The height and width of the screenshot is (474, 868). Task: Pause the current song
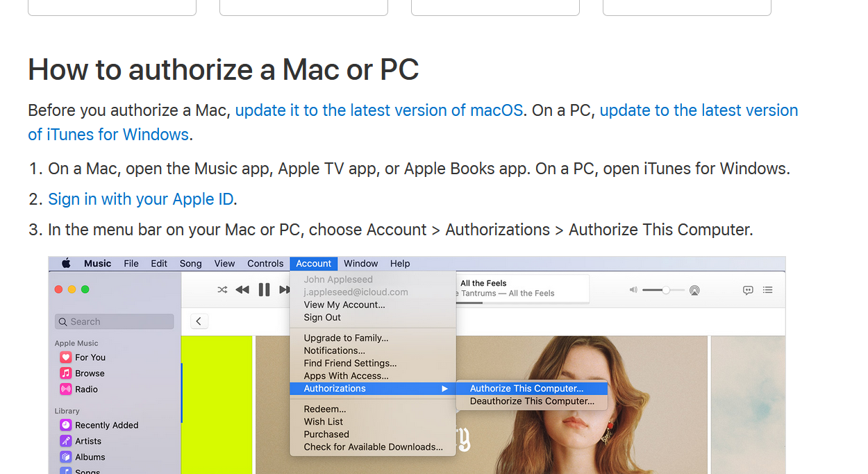tap(264, 289)
